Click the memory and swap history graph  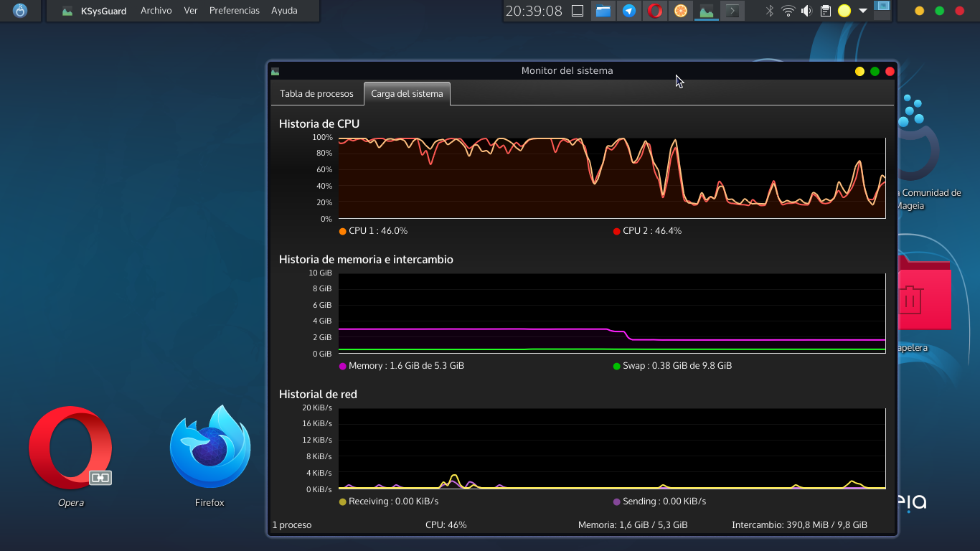click(612, 313)
